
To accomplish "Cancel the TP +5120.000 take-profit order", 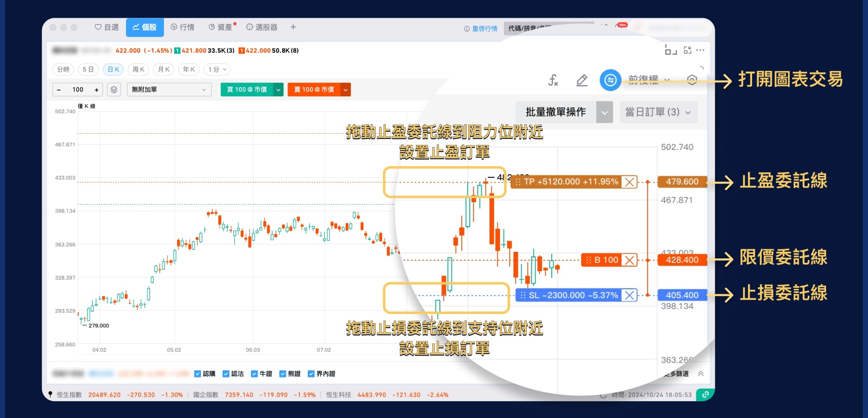I will 630,182.
